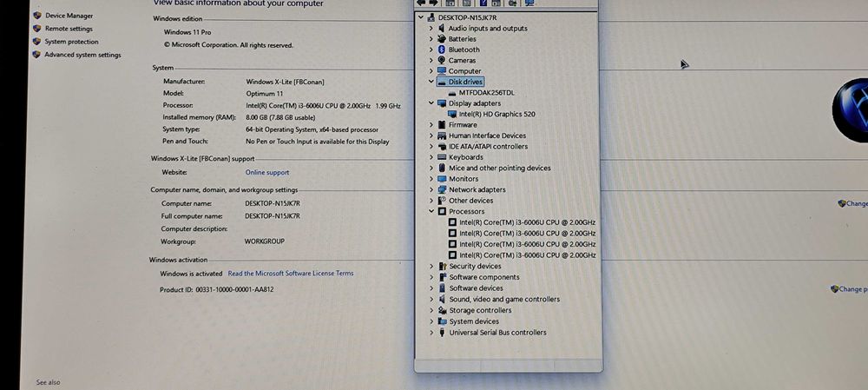
Task: Click the Scan for hardware changes monitor icon
Action: pyautogui.click(x=529, y=3)
